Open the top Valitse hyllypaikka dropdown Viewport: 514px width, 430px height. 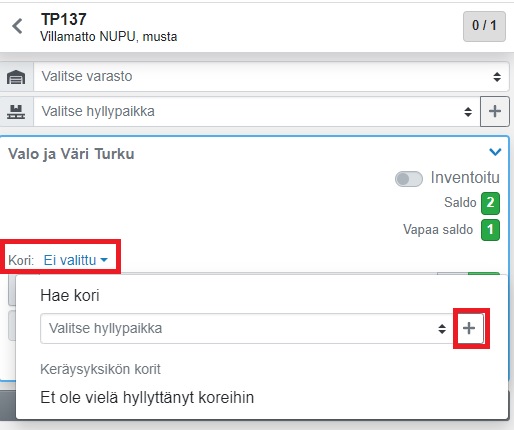click(257, 111)
